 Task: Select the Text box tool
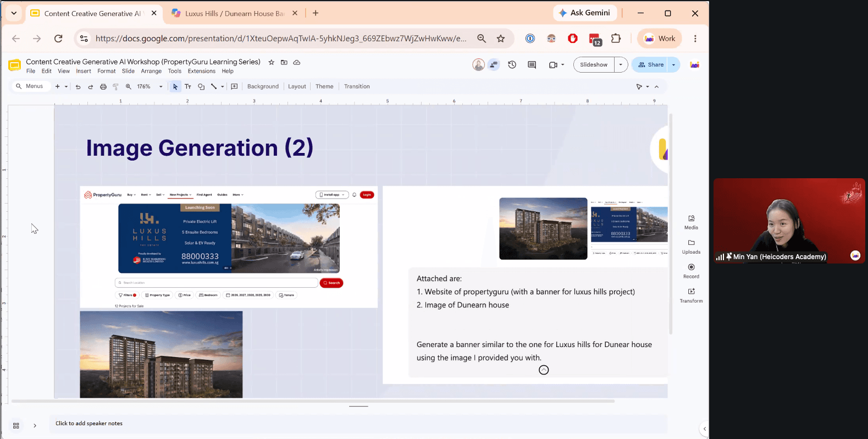[188, 86]
